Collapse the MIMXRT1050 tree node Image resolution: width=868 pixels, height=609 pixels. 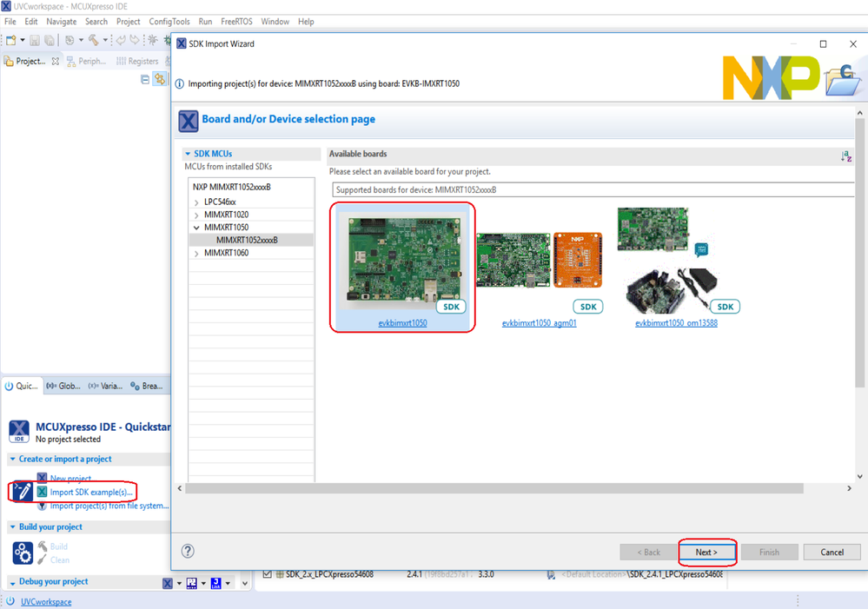[x=196, y=228]
